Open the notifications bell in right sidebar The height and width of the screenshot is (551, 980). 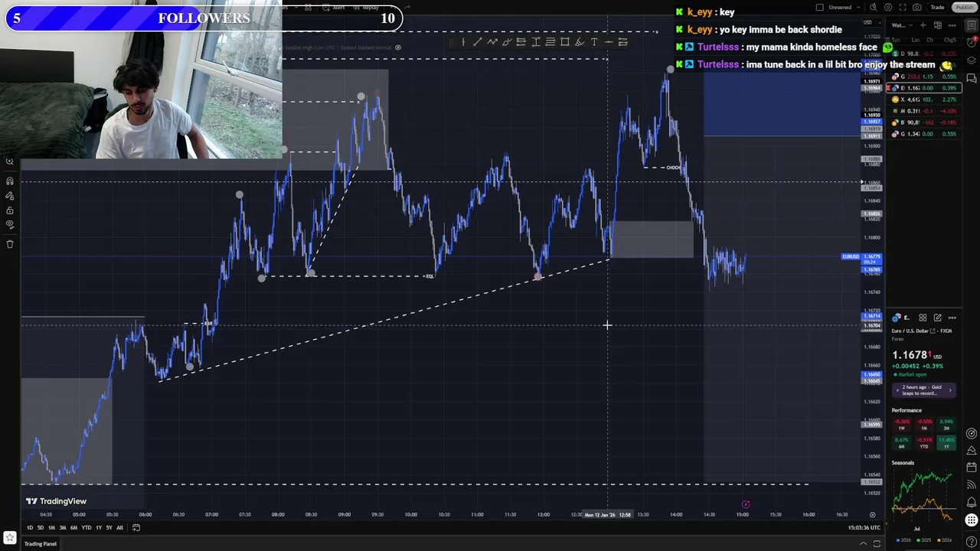point(972,501)
